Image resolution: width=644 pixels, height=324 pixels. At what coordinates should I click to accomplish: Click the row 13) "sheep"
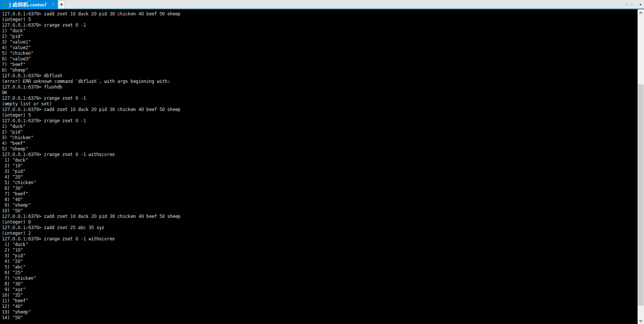(x=16, y=312)
